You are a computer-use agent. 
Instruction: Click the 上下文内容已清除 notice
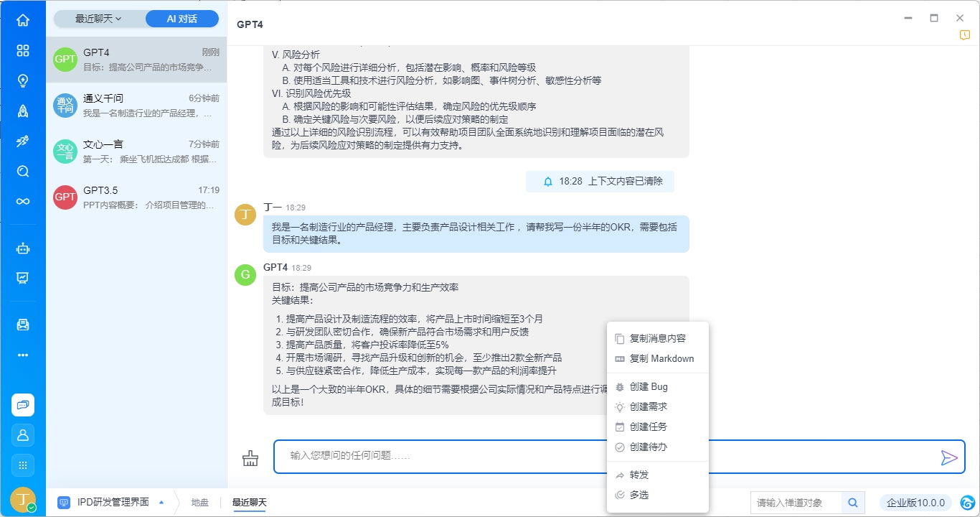[x=600, y=182]
